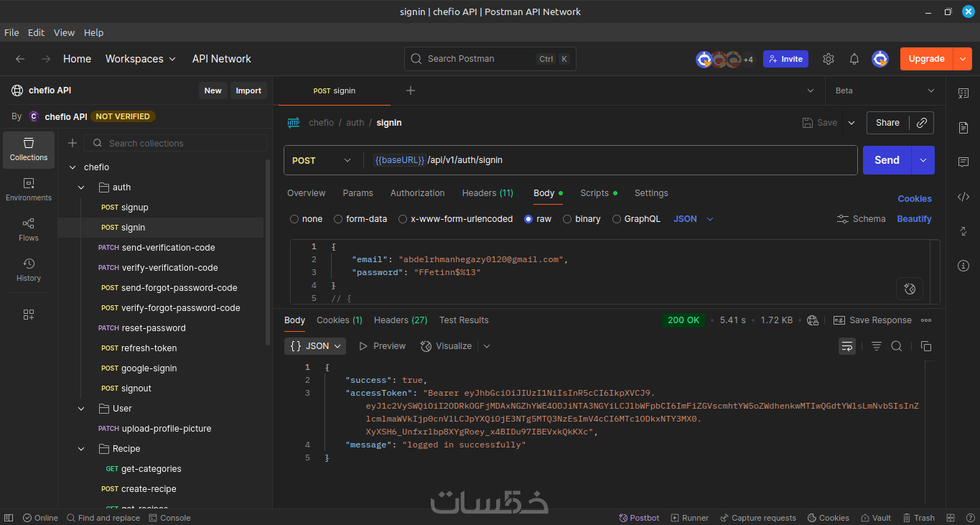Open the Workspaces dropdown

pyautogui.click(x=141, y=59)
